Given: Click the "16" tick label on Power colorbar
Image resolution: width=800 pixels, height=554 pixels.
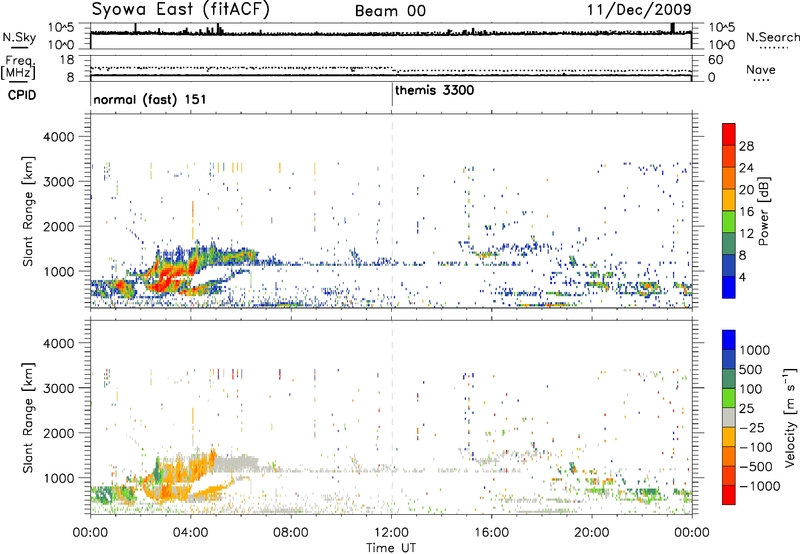Looking at the screenshot, I should (746, 211).
